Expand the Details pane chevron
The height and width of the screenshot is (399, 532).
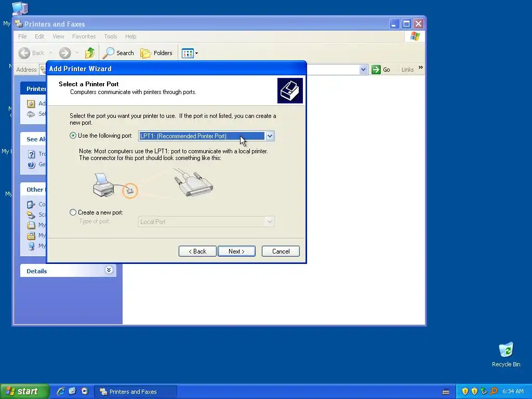click(109, 270)
